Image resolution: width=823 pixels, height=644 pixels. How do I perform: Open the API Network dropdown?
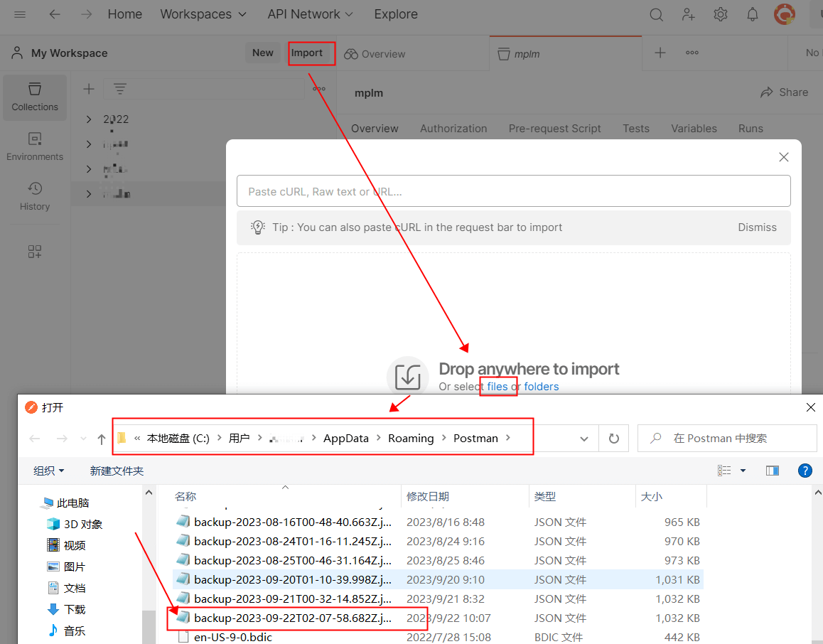[310, 14]
